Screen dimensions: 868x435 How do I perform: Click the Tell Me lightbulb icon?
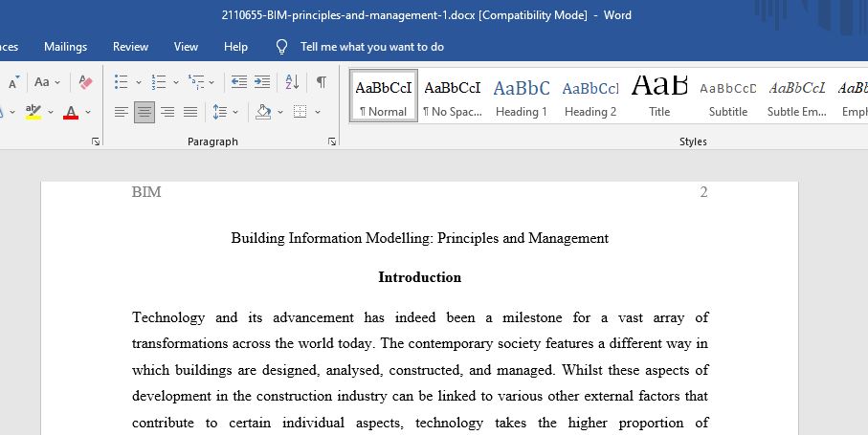point(281,47)
